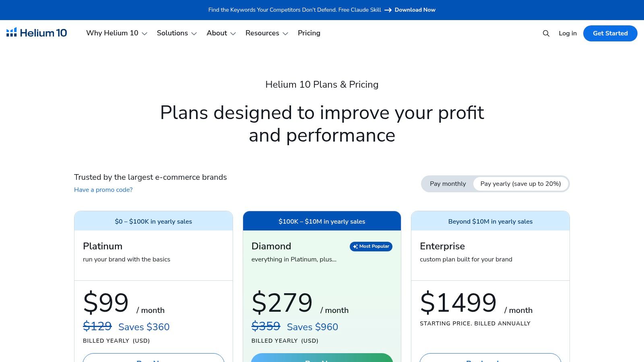Open Why Helium 10 menu
The height and width of the screenshot is (362, 644).
coord(112,33)
